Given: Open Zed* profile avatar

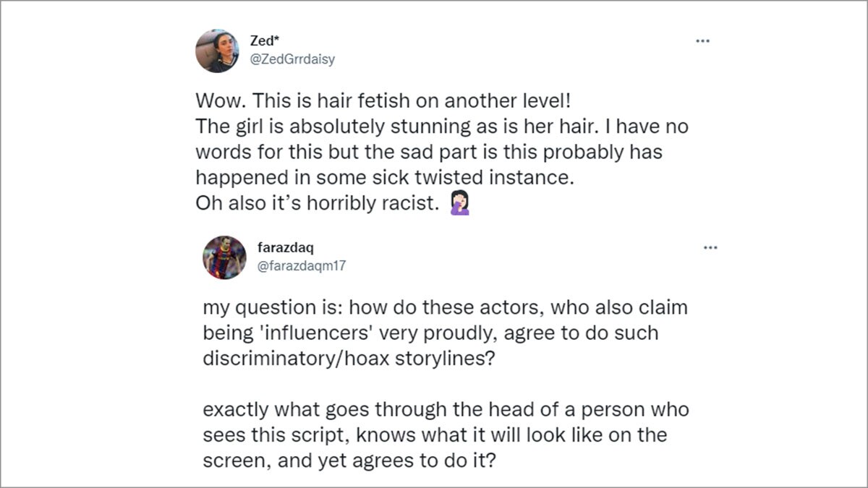Looking at the screenshot, I should 217,51.
